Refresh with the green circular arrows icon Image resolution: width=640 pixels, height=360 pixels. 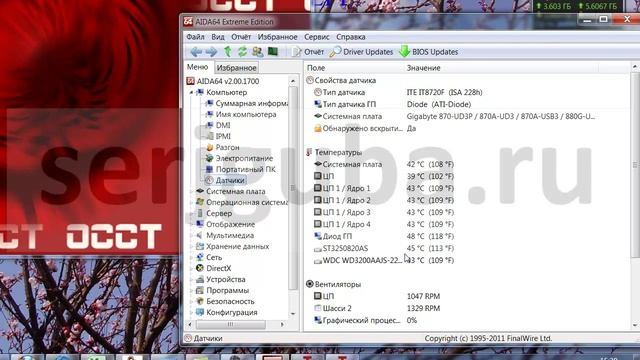(x=242, y=51)
